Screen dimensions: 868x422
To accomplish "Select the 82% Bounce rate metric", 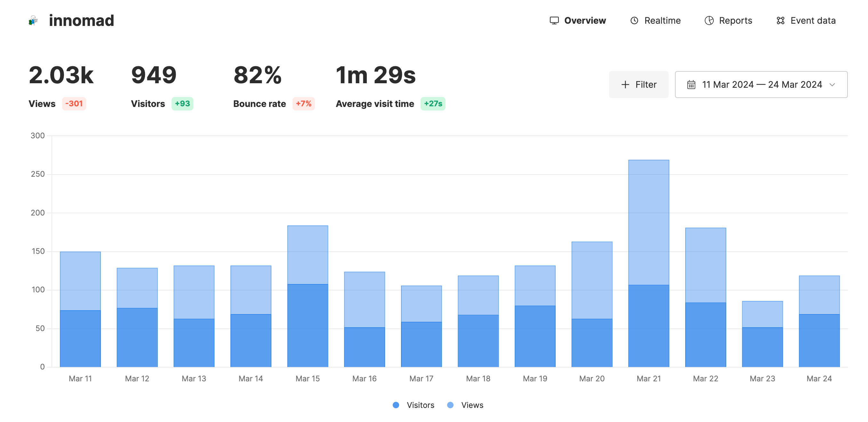I will coord(257,75).
